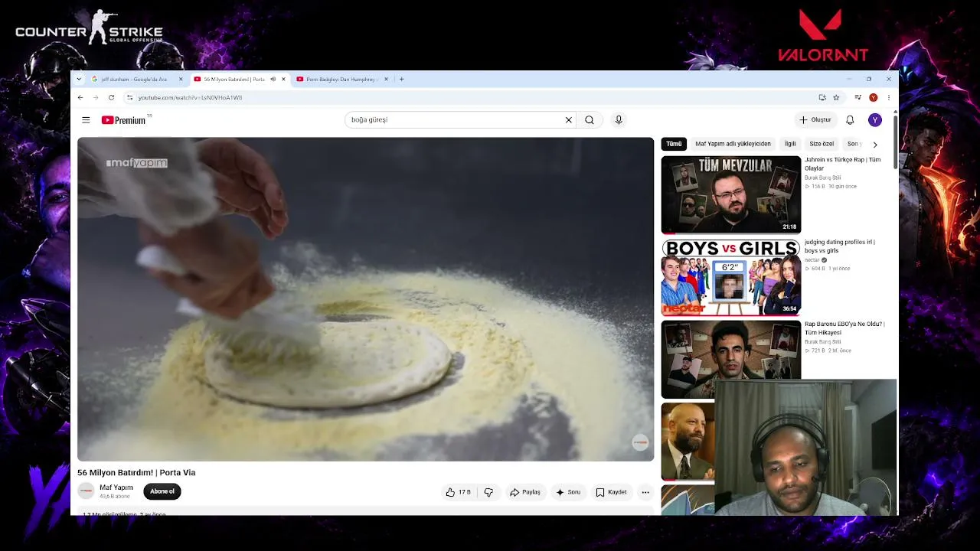Open the Maf Yapım channel name
The image size is (980, 551).
[116, 487]
